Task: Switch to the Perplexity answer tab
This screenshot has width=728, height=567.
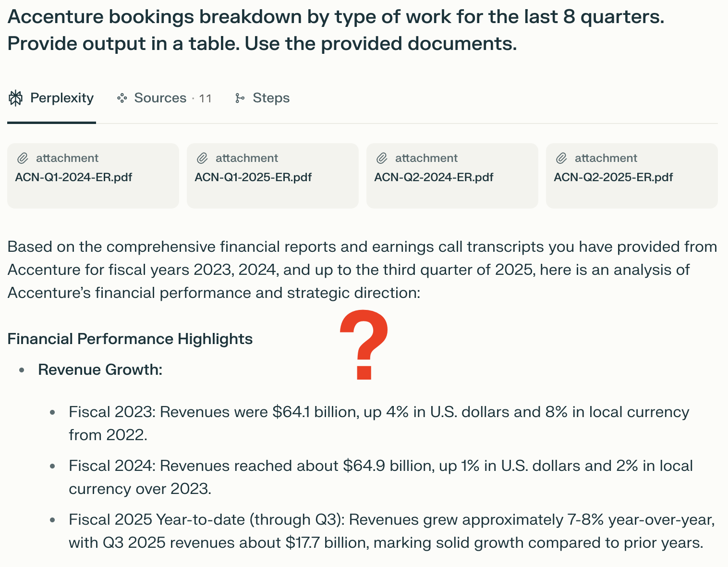Action: [61, 98]
